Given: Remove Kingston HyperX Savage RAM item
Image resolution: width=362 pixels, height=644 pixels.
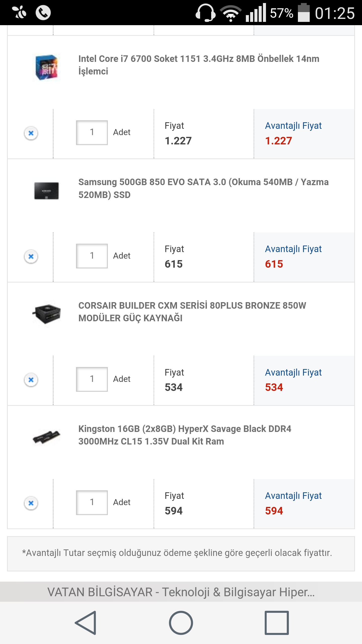Looking at the screenshot, I should pos(31,503).
